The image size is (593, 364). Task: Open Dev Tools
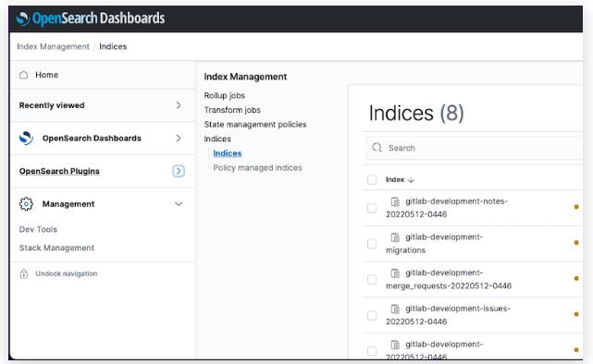pos(38,229)
